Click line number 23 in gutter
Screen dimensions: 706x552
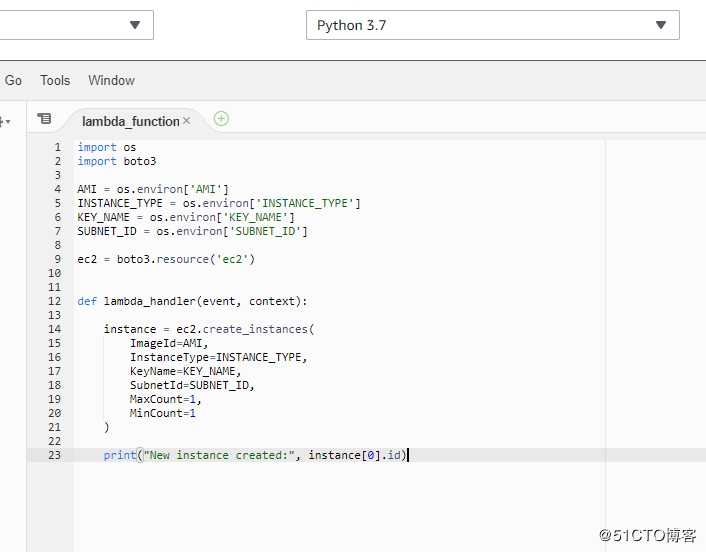click(54, 455)
